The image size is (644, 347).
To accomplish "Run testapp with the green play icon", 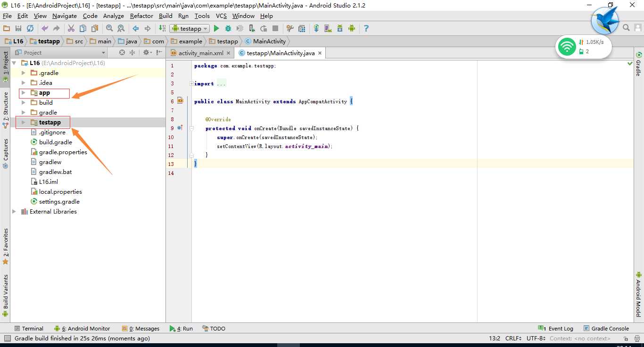I will [x=216, y=28].
